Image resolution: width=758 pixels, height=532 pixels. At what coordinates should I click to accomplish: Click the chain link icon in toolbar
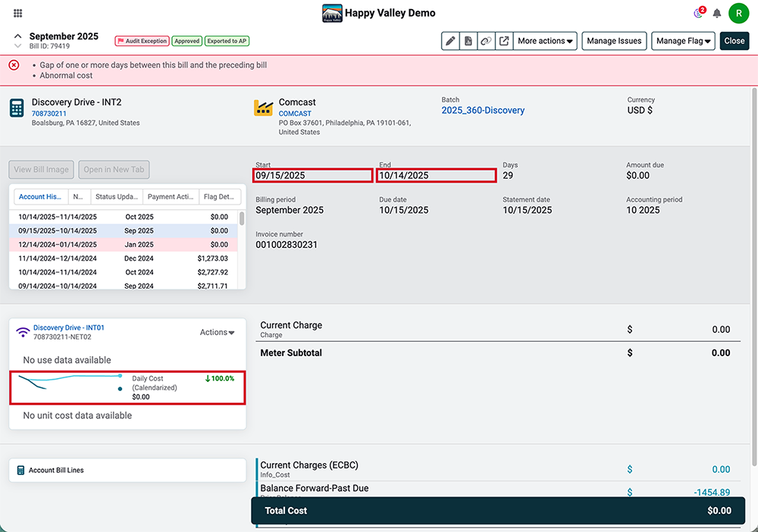486,41
